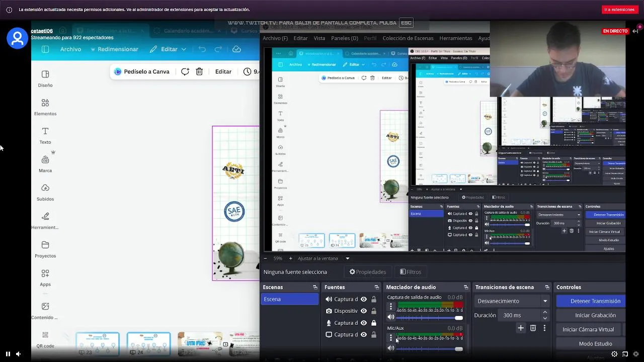Click the plus next to OBS preview zoom
The width and height of the screenshot is (644, 362).
tap(290, 258)
